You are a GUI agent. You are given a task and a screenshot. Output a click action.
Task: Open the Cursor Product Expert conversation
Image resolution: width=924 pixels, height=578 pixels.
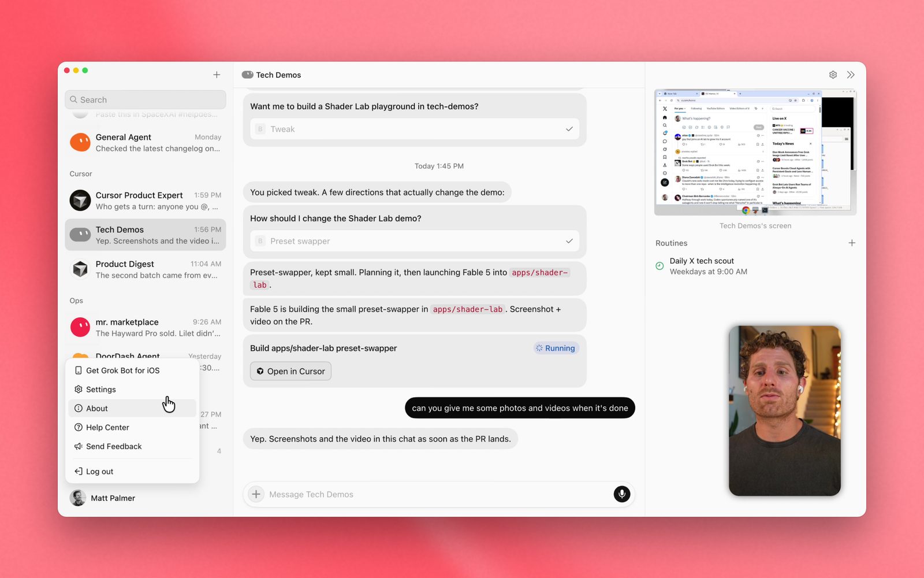point(146,201)
